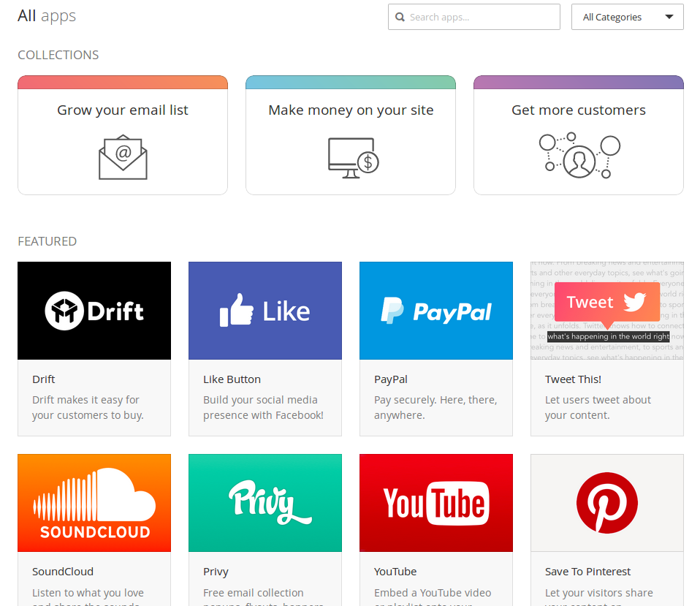Click 'Pay securely. Here, there, anywhere.' description
Viewport: 700px width, 606px height.
point(435,407)
